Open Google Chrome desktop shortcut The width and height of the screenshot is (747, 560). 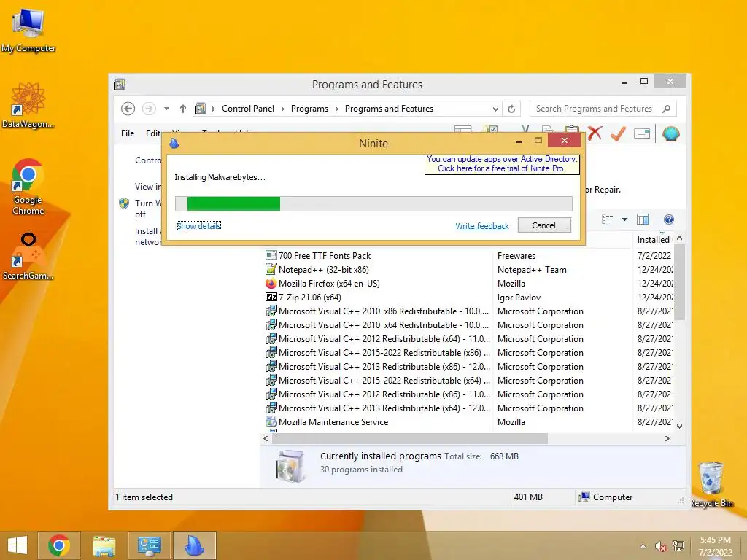28,187
